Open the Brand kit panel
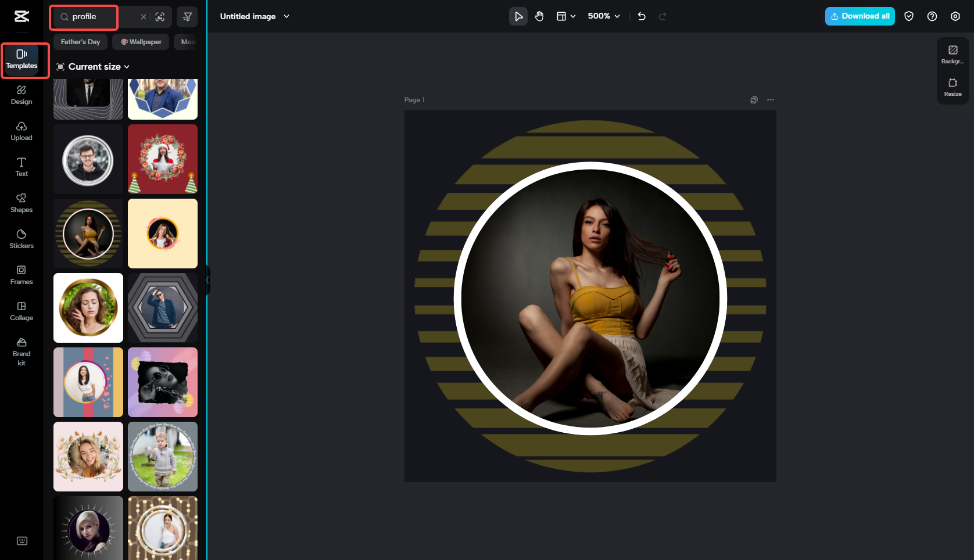The width and height of the screenshot is (974, 560). (21, 351)
